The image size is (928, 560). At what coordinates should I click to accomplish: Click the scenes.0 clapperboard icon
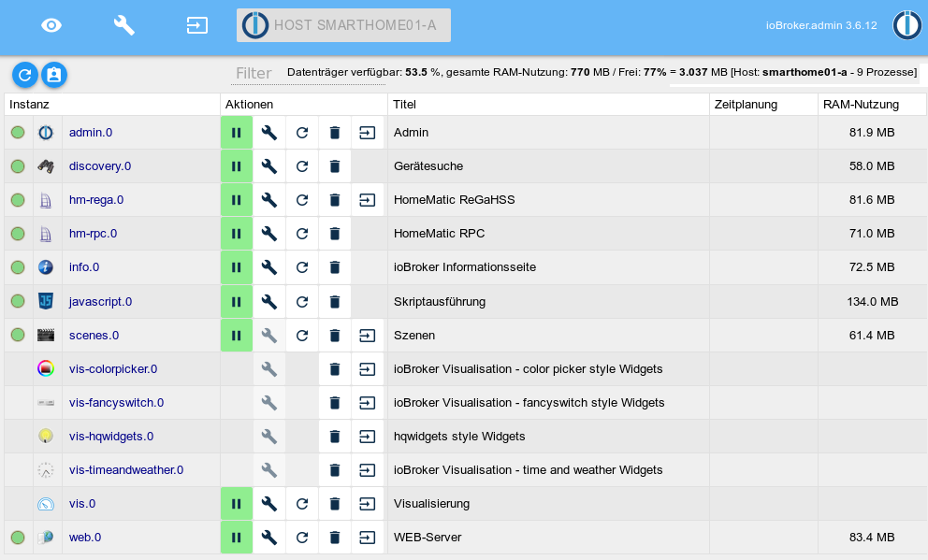pyautogui.click(x=46, y=336)
